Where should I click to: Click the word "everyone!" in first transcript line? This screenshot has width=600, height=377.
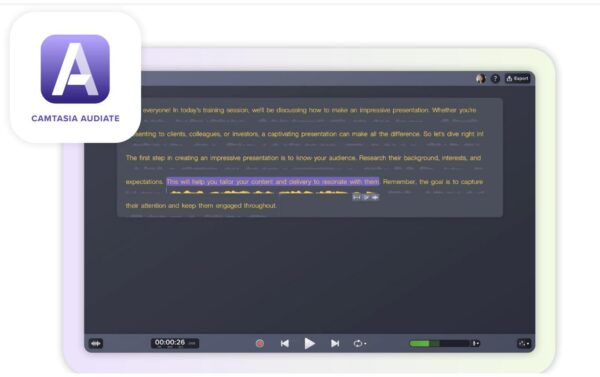pos(157,110)
